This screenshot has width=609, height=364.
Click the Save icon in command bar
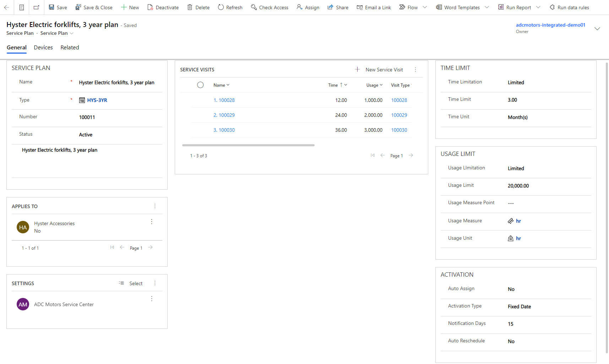pyautogui.click(x=51, y=7)
